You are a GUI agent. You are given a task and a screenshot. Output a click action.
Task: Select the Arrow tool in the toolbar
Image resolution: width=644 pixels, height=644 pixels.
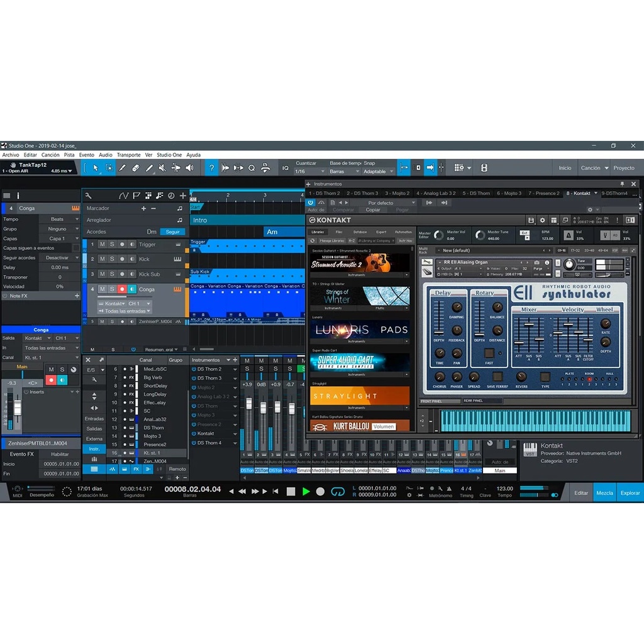point(96,168)
